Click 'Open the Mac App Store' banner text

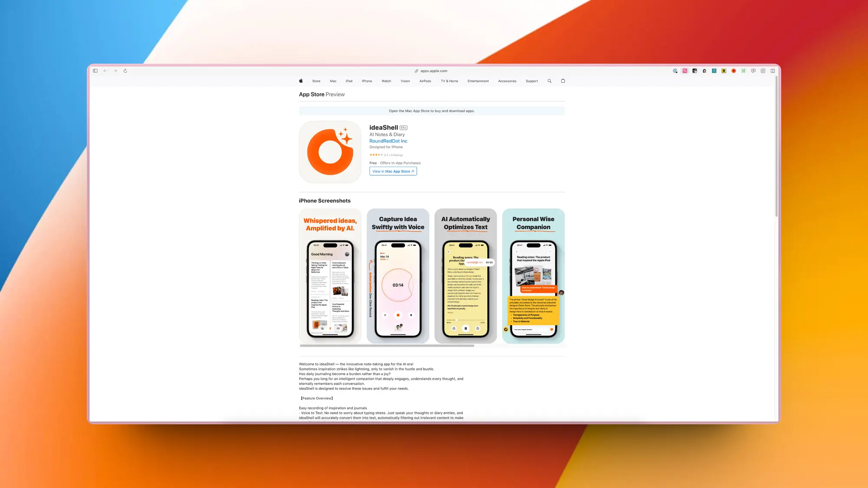(432, 111)
